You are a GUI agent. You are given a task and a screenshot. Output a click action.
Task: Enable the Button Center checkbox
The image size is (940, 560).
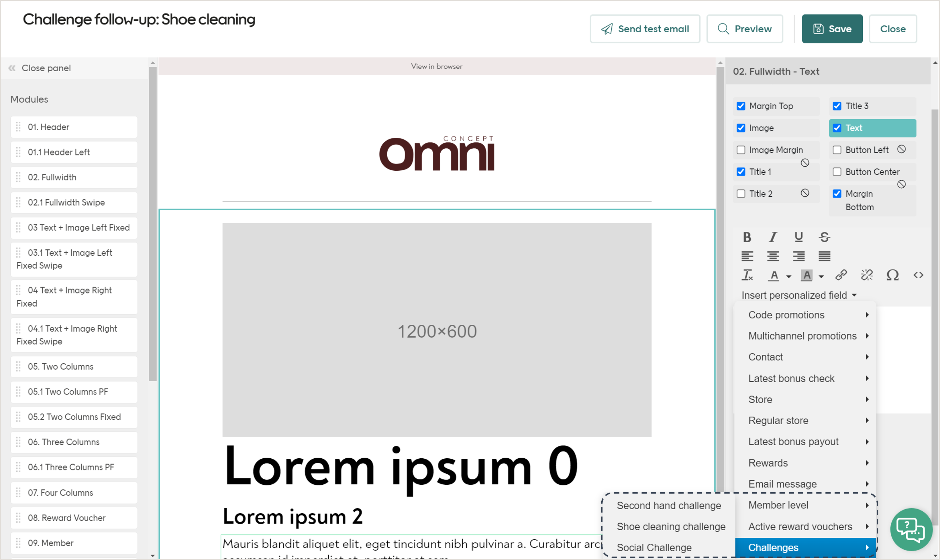click(x=837, y=172)
